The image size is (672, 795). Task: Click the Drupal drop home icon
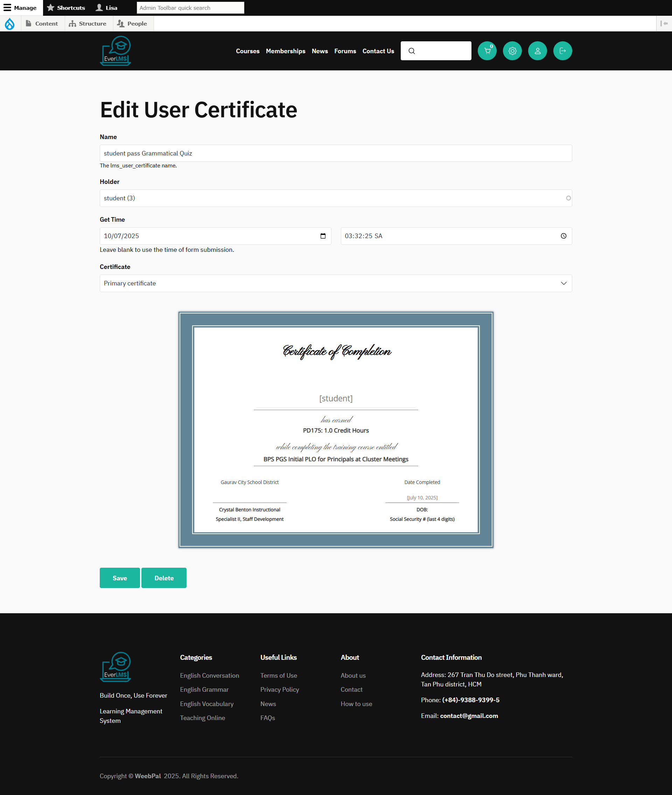(x=10, y=23)
